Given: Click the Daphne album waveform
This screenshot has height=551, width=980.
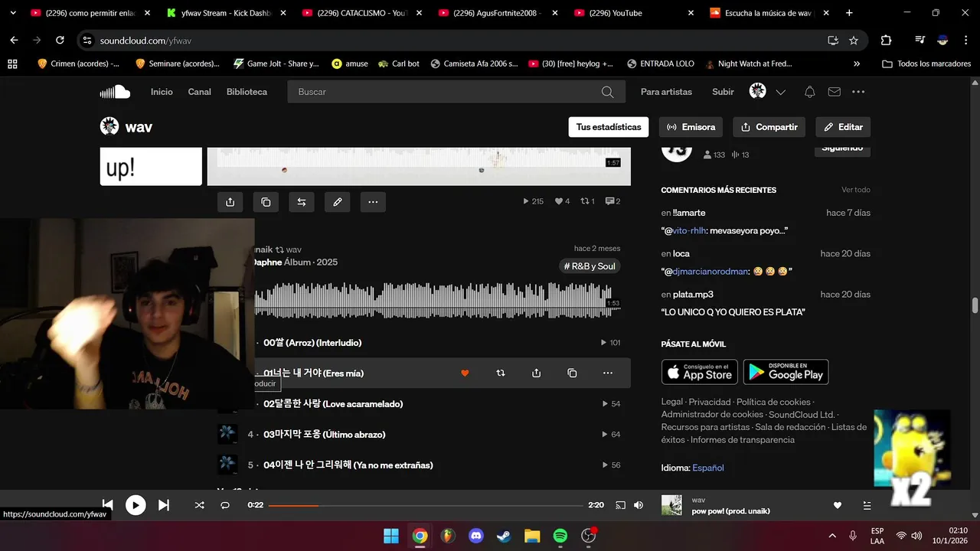Looking at the screenshot, I should tap(437, 299).
